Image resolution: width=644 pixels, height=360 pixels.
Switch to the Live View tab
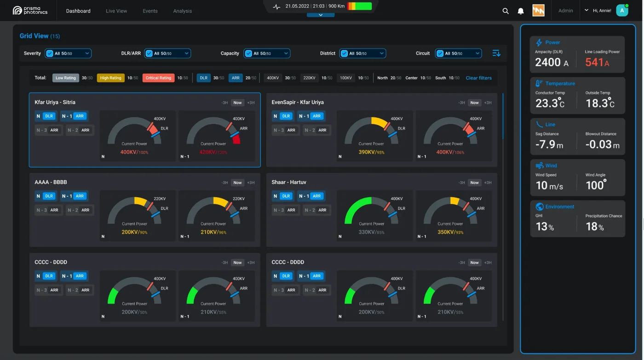pos(116,11)
